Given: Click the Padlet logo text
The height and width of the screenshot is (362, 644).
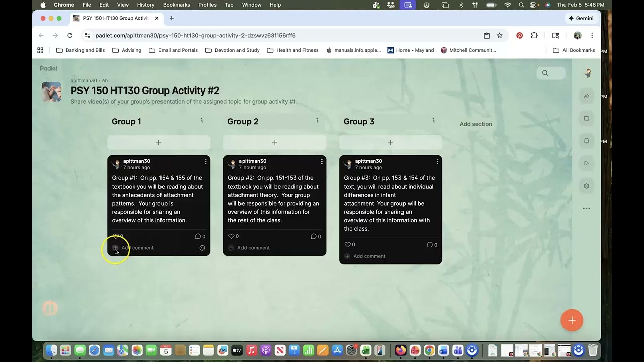Looking at the screenshot, I should click(49, 68).
